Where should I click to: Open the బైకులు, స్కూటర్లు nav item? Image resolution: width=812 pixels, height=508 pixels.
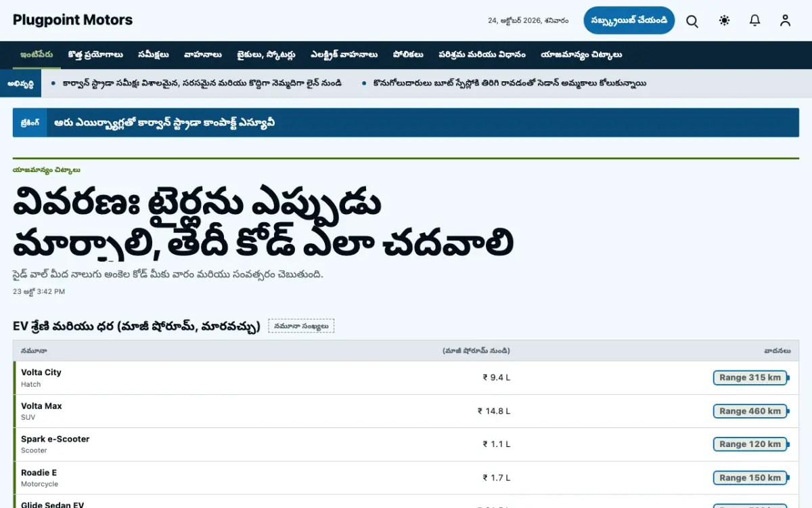point(266,55)
